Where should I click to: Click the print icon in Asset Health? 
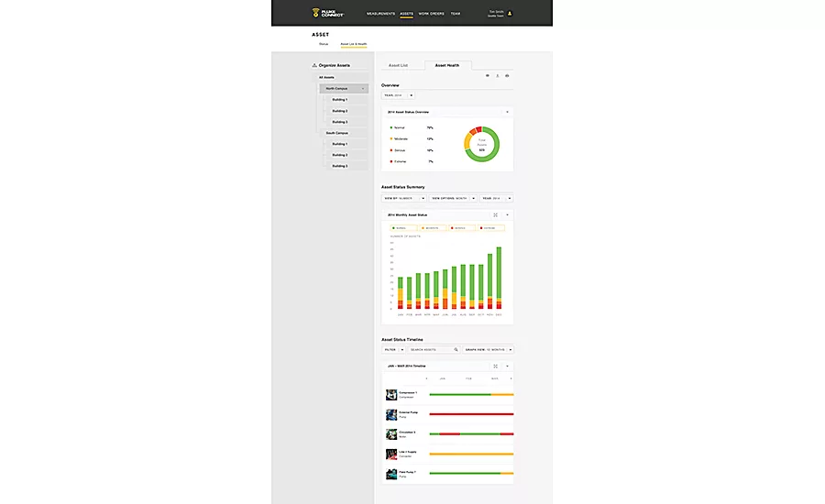[507, 75]
